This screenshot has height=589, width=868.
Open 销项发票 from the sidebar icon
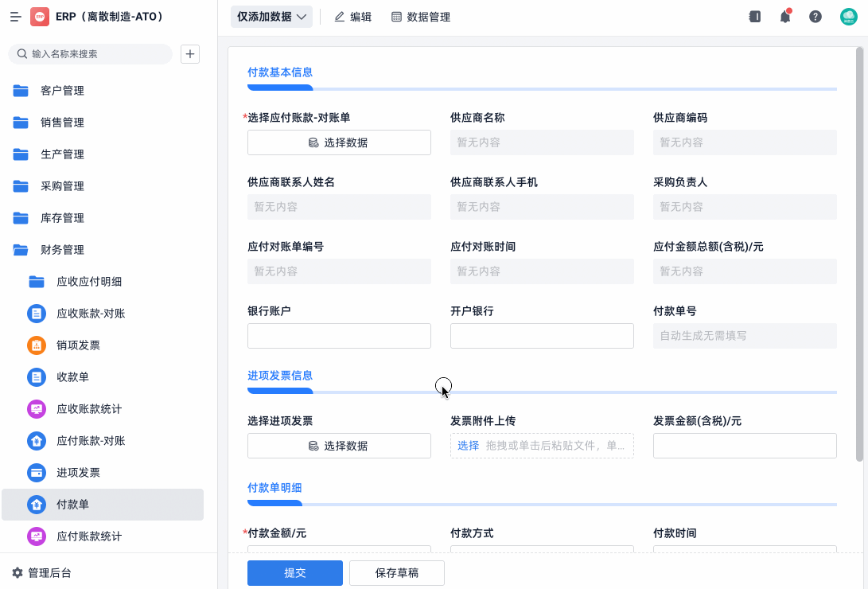tap(37, 345)
